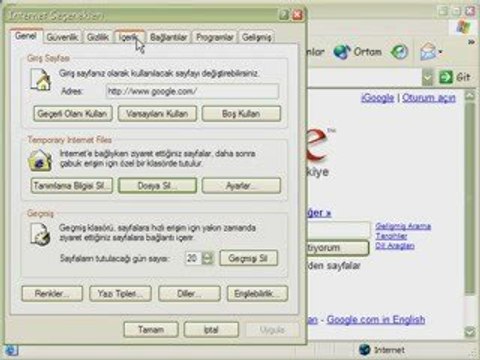Viewport: 480px width, 360px height.
Task: Click the home page house icon
Action: [x=41, y=79]
